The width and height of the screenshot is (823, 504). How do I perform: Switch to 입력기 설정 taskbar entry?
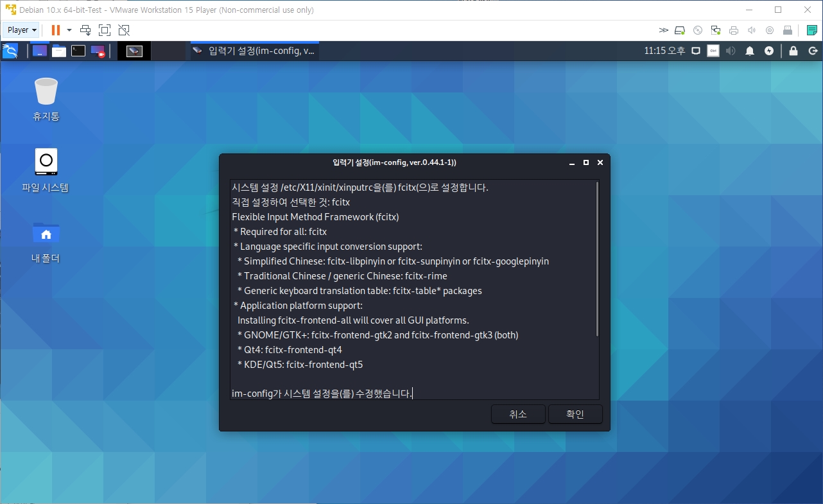[x=255, y=51]
